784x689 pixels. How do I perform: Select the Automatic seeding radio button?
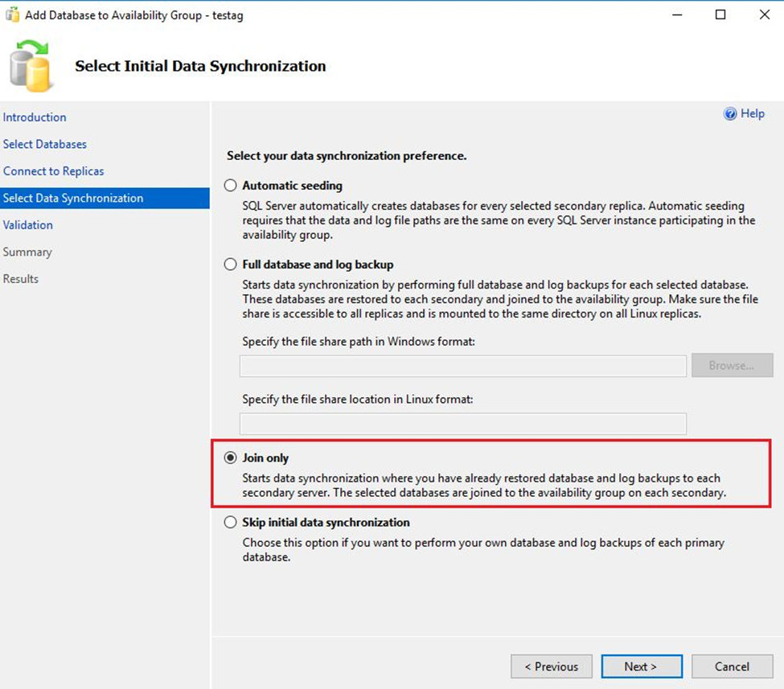(x=231, y=186)
